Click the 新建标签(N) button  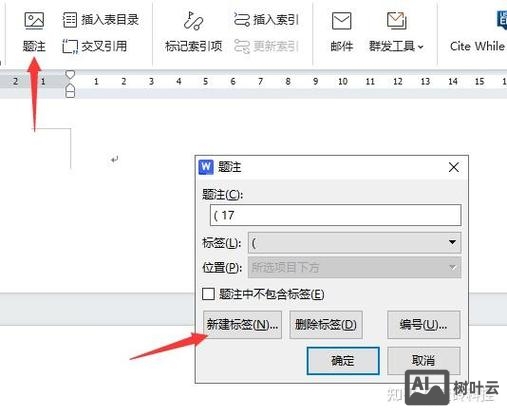coord(242,325)
